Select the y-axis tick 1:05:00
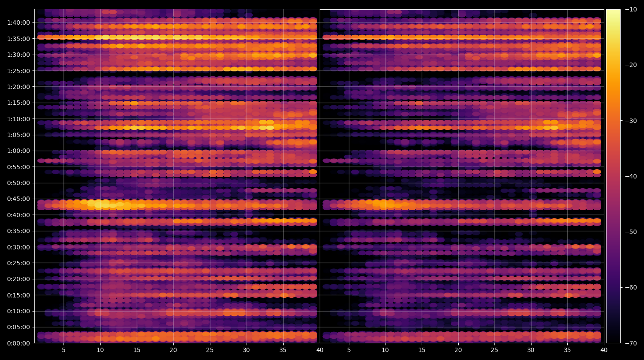This screenshot has height=360, width=644. (19, 135)
